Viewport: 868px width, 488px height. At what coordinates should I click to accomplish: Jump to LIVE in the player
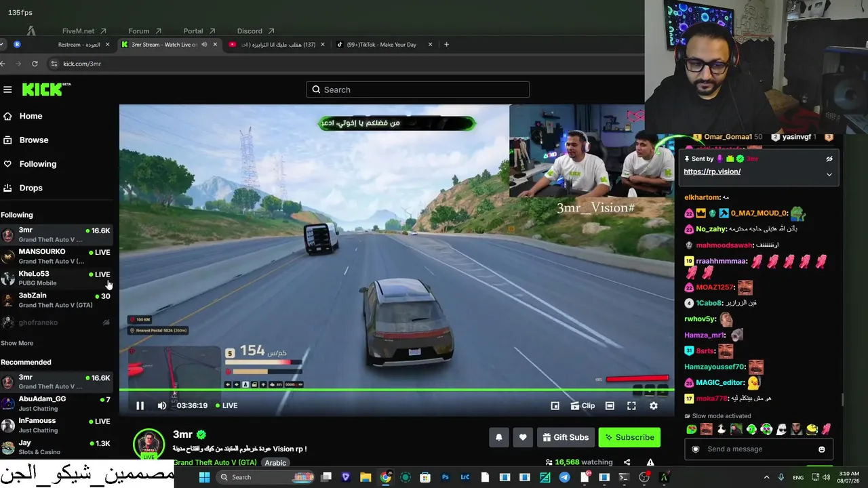pyautogui.click(x=226, y=405)
